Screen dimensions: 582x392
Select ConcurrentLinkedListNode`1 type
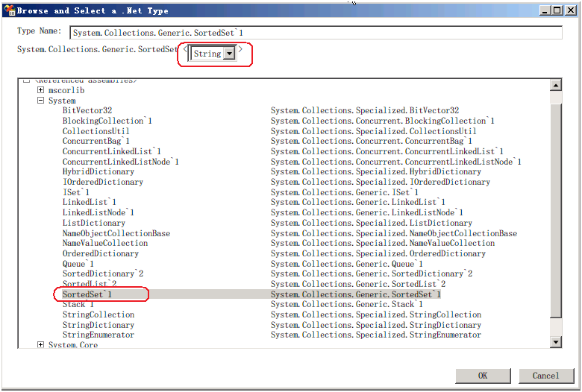tap(121, 162)
